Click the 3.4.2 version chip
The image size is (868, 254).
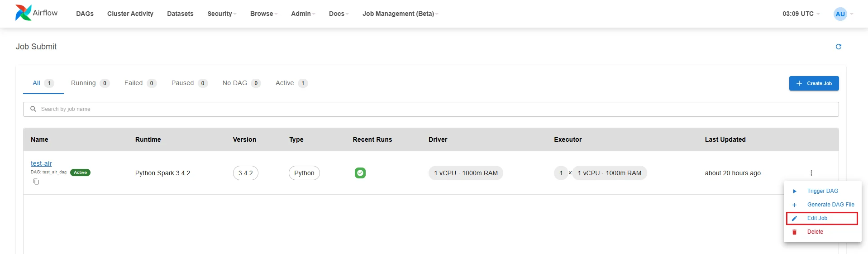[x=246, y=173]
